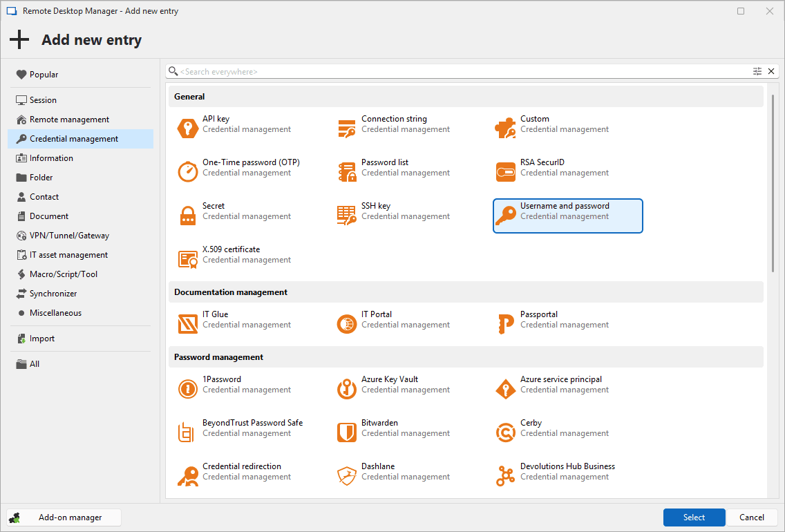Focus the Search everywhere field
The height and width of the screenshot is (532, 785).
pyautogui.click(x=456, y=72)
